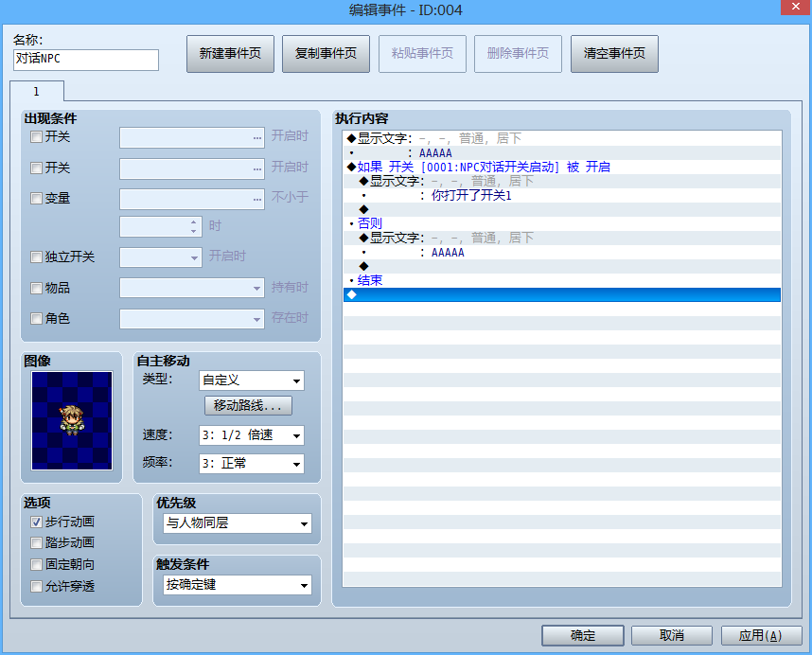812x655 pixels.
Task: Click the character sprite image thumbnail
Action: pos(72,420)
